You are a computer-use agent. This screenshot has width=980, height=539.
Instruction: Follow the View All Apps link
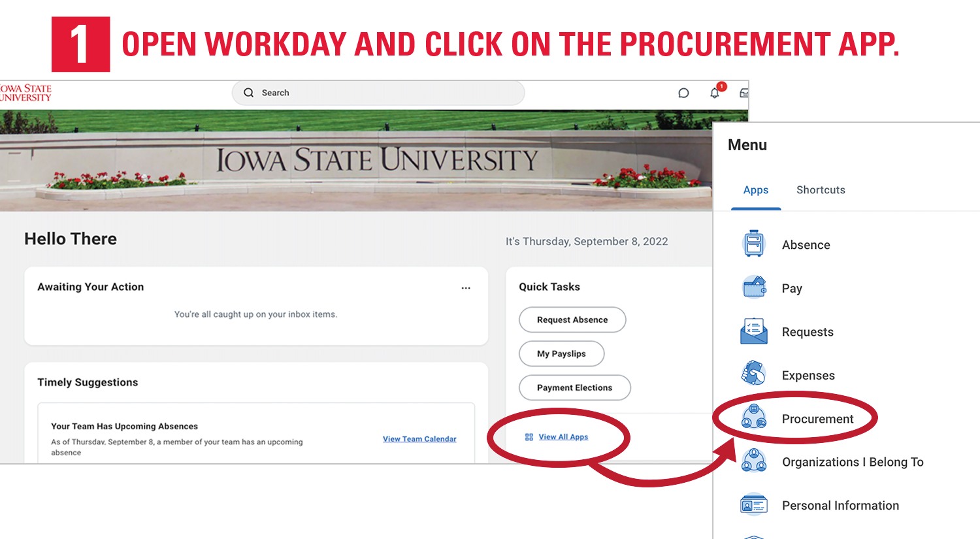[563, 437]
